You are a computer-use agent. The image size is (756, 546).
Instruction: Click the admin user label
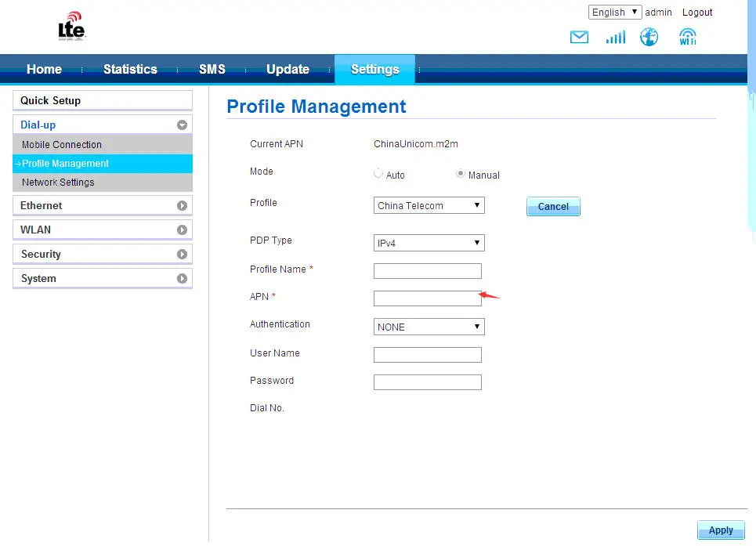(x=658, y=13)
